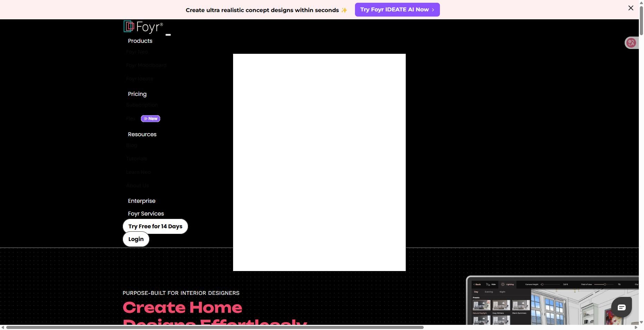
Task: Click the white blank panel
Action: pyautogui.click(x=319, y=162)
